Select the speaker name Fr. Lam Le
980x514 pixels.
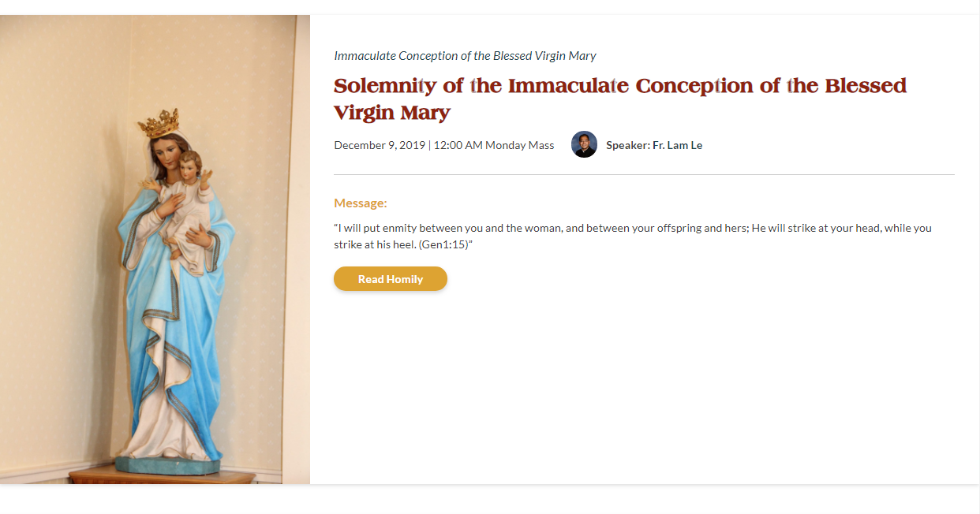[677, 145]
